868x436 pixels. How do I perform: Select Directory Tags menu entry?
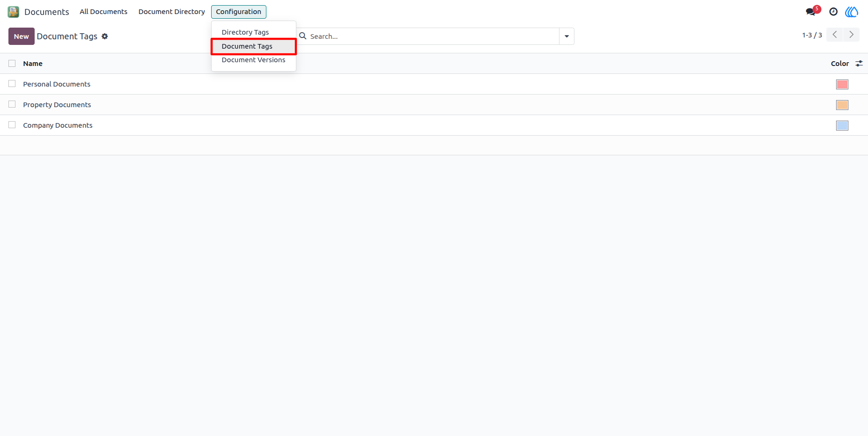coord(254,32)
